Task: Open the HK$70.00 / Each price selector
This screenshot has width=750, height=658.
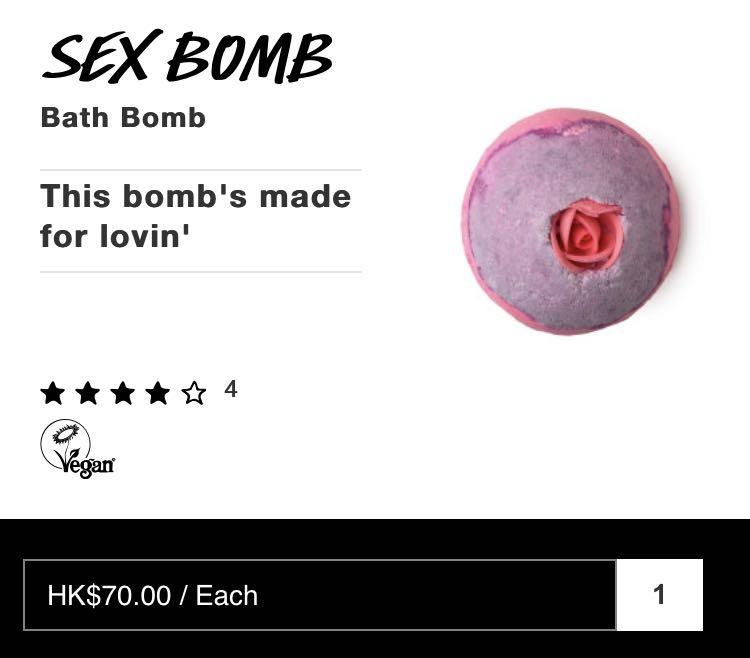Action: click(x=320, y=595)
